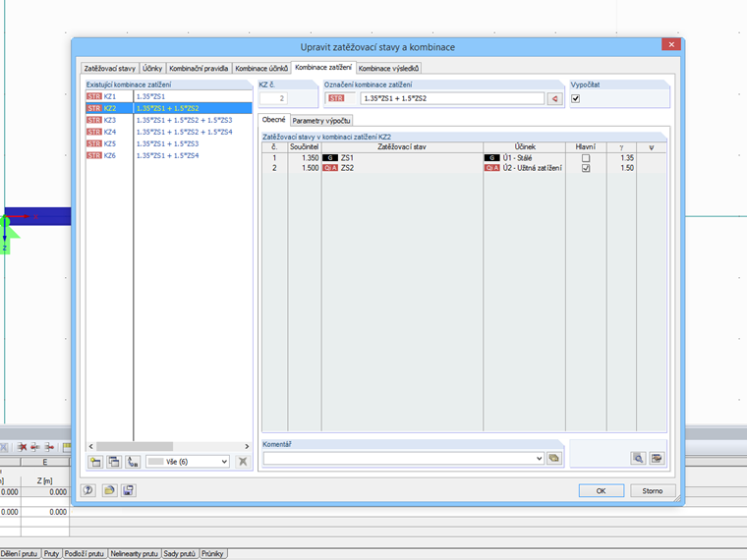747x560 pixels.
Task: Open the Dělení prutu bottom tab
Action: click(x=19, y=553)
